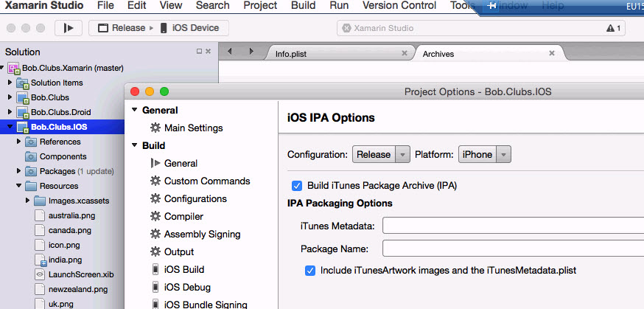Select Main Settings in options list
This screenshot has height=309, width=644.
point(194,128)
